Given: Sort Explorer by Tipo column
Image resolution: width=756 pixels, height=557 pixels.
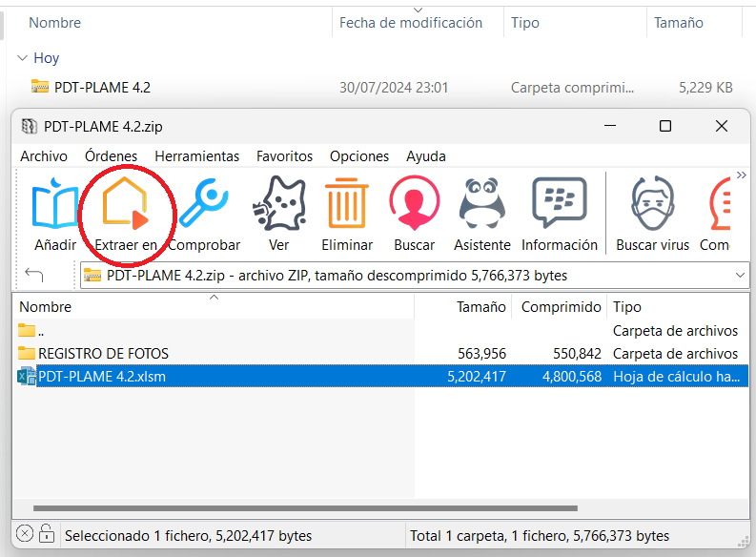Looking at the screenshot, I should tap(525, 23).
